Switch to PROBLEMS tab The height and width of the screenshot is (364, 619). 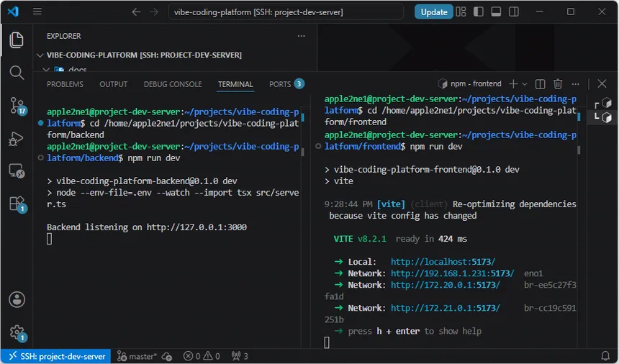pyautogui.click(x=65, y=84)
